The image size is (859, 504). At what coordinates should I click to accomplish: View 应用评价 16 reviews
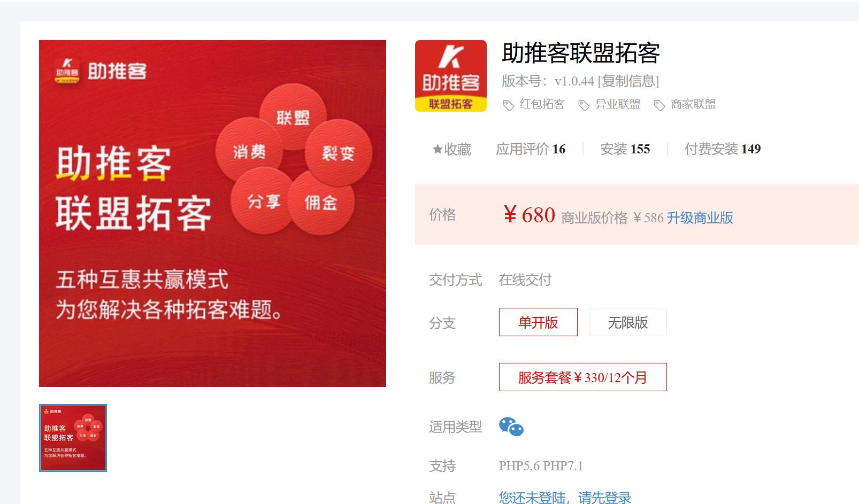(x=531, y=149)
